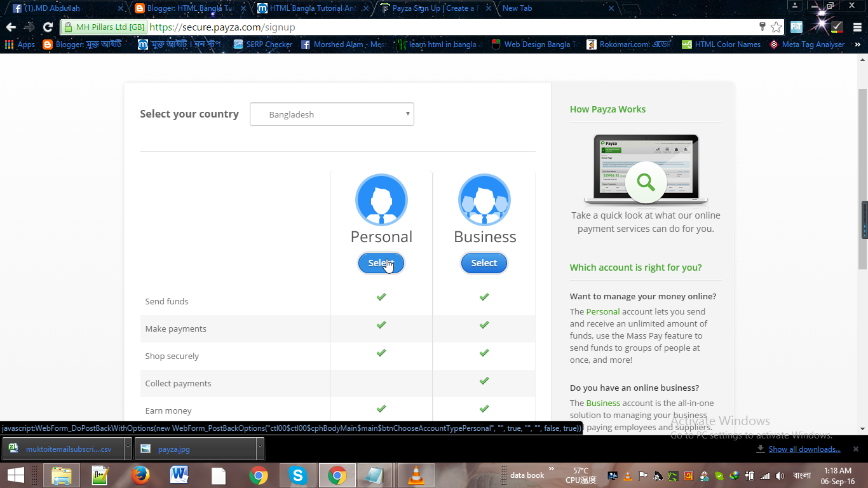Viewport: 868px width, 488px height.
Task: Click the 'Shop securely' feature row label
Action: pyautogui.click(x=172, y=356)
